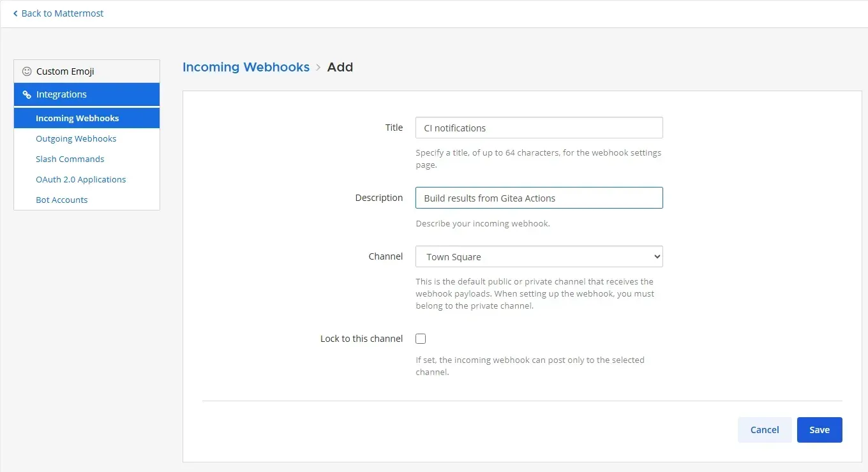Open the Channel dropdown showing Town Square
Screen dimensions: 868x472
(539, 256)
